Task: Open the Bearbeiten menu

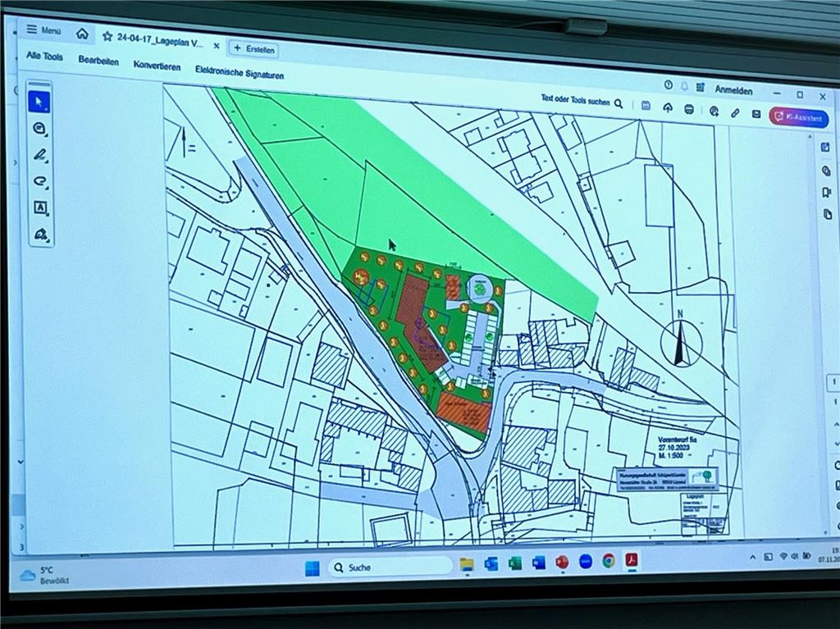Action: (98, 61)
